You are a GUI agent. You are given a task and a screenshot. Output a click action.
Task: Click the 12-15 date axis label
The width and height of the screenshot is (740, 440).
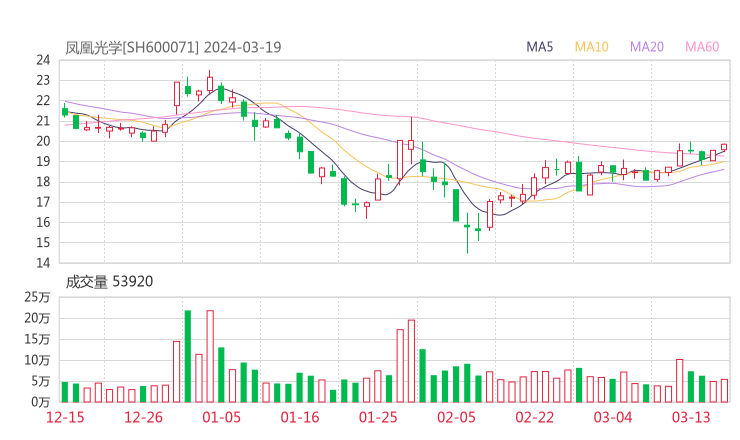65,417
